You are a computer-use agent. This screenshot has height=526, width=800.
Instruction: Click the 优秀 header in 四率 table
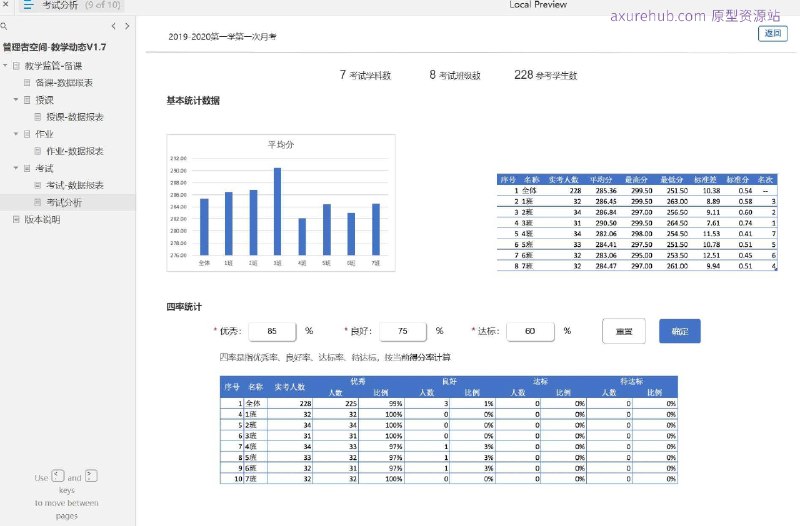(x=358, y=382)
